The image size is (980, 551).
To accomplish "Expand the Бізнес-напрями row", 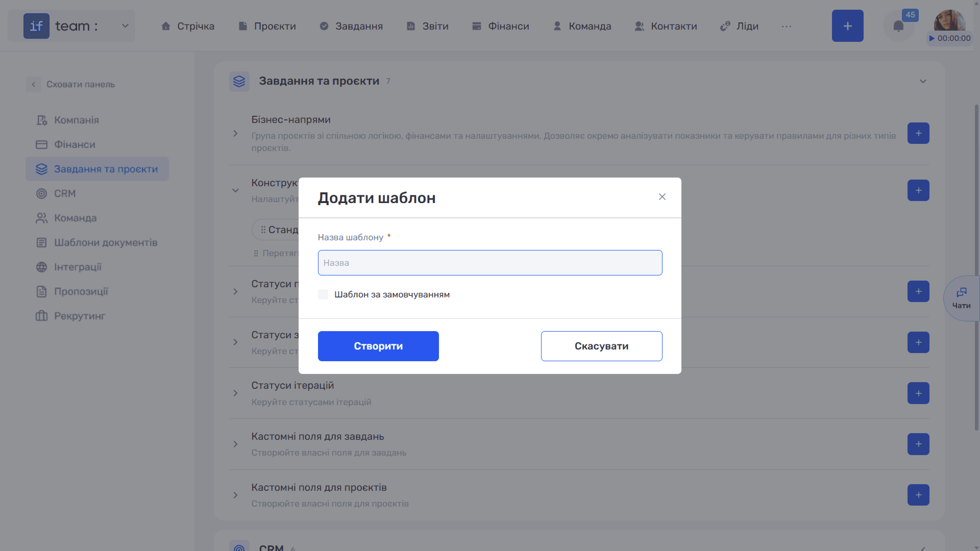I will pos(236,133).
